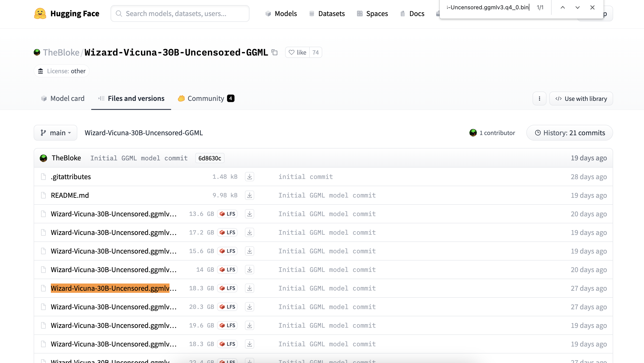Go to next find-in-page match
The image size is (644, 363).
[577, 7]
